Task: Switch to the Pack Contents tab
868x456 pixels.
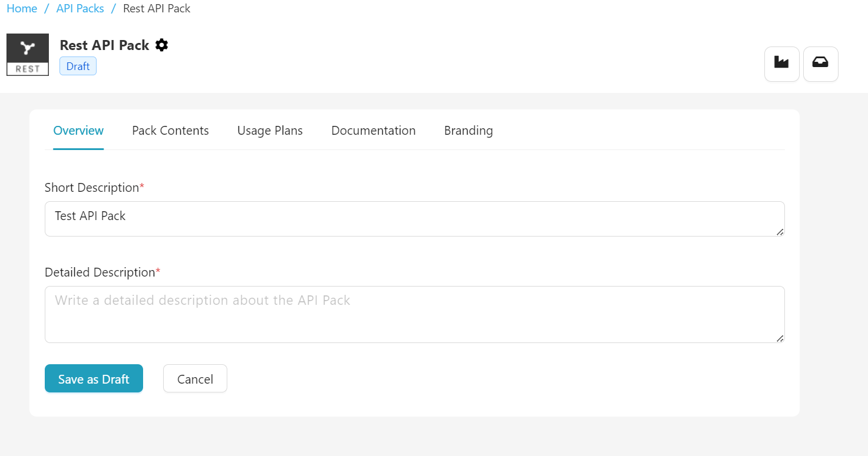Action: point(170,130)
